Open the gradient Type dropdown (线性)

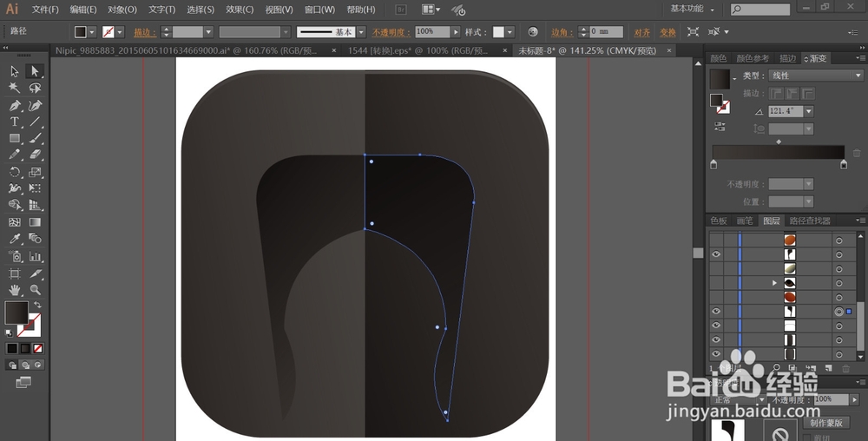(x=815, y=76)
